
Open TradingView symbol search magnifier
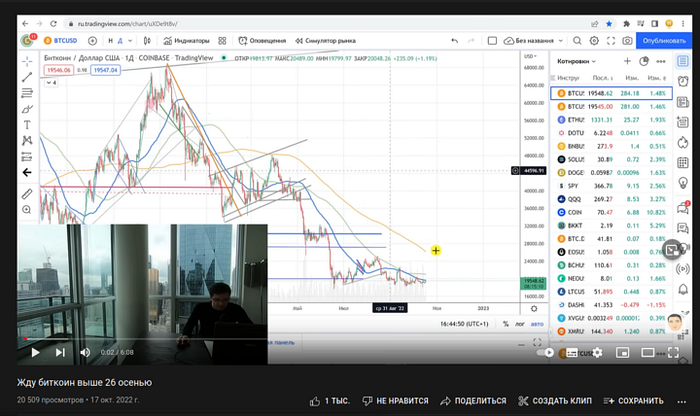click(x=577, y=41)
